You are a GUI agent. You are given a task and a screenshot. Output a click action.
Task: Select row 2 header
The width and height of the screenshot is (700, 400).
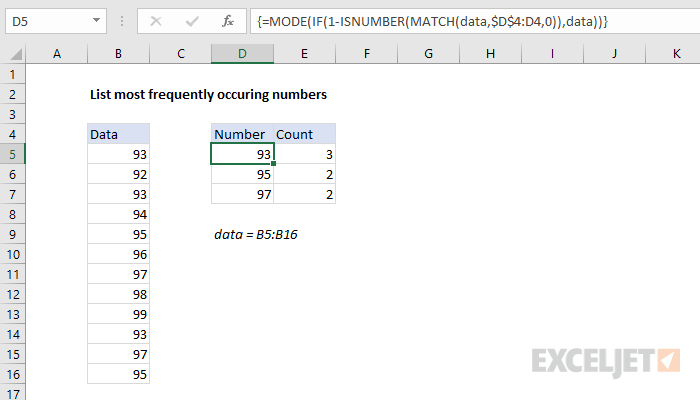coord(12,94)
